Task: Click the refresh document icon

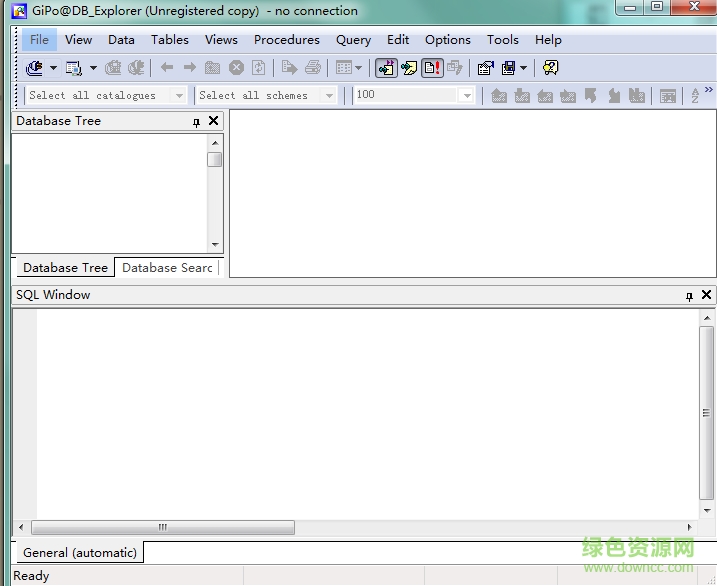Action: coord(258,68)
